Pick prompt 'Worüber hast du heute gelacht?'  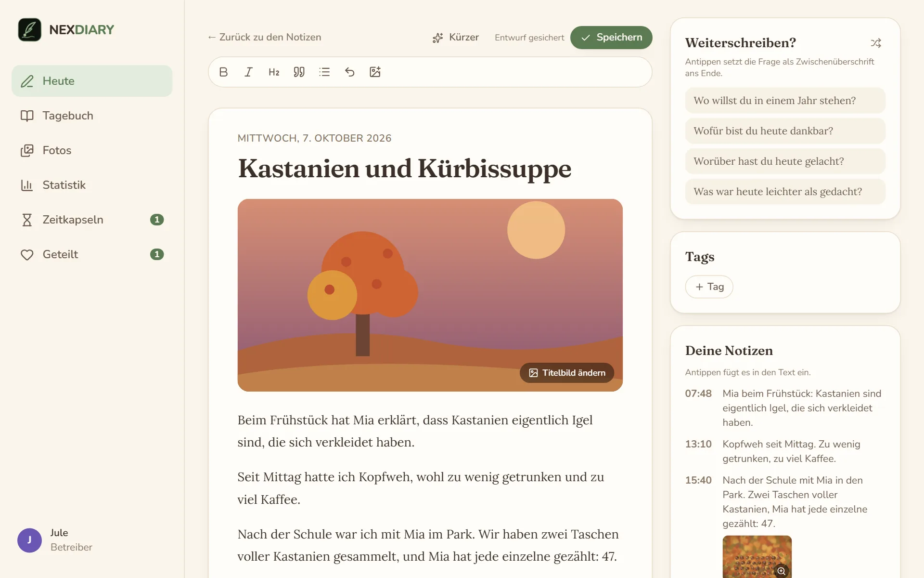(x=785, y=161)
